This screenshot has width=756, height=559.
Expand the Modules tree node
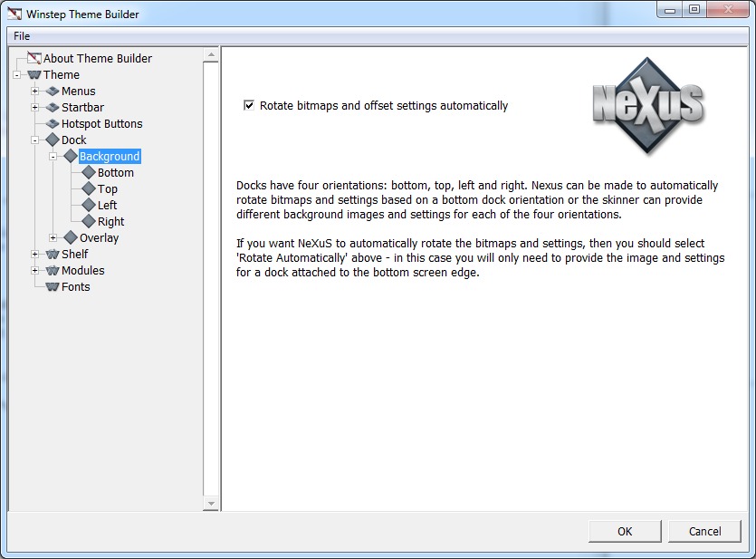pos(34,270)
